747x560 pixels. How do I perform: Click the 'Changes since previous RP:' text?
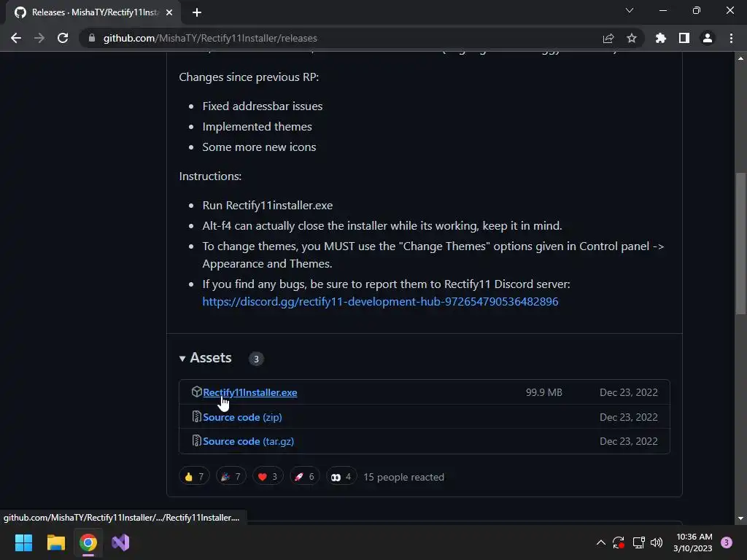[249, 77]
